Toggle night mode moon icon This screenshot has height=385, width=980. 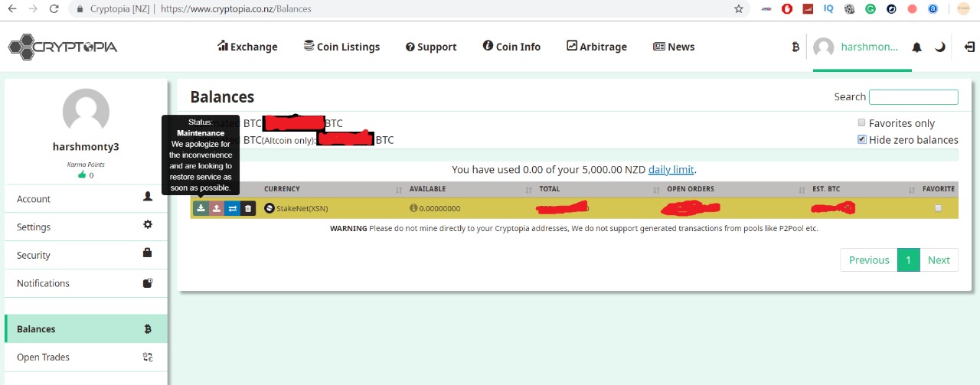940,47
